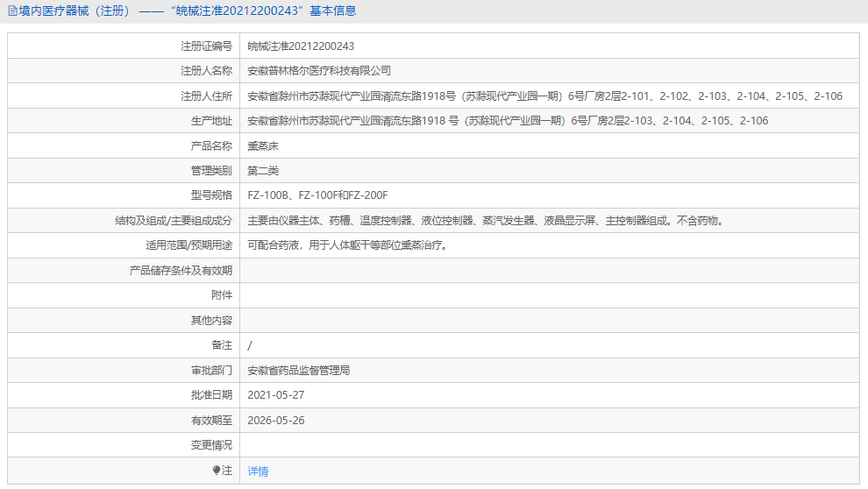Viewport: 868px width, 489px height.
Task: Select the approval date 2021-05-27
Action: tap(276, 395)
